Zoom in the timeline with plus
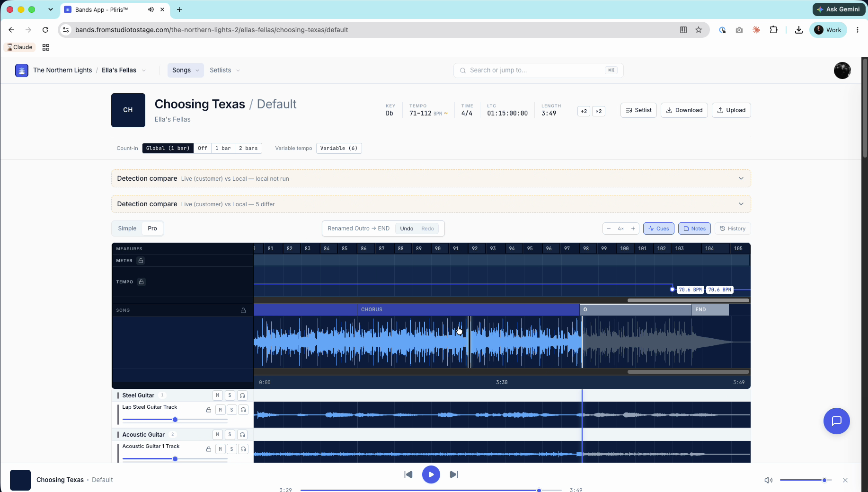This screenshot has width=868, height=492. click(633, 228)
